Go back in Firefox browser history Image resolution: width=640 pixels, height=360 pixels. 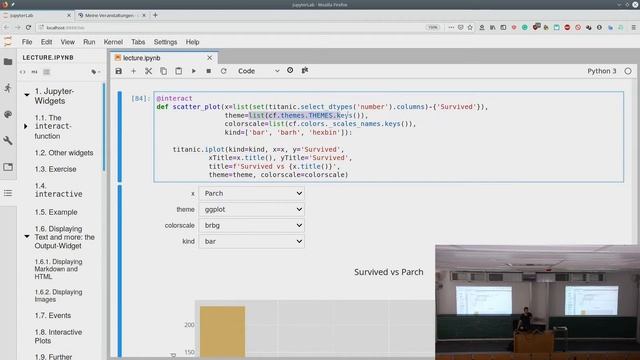coord(6,27)
